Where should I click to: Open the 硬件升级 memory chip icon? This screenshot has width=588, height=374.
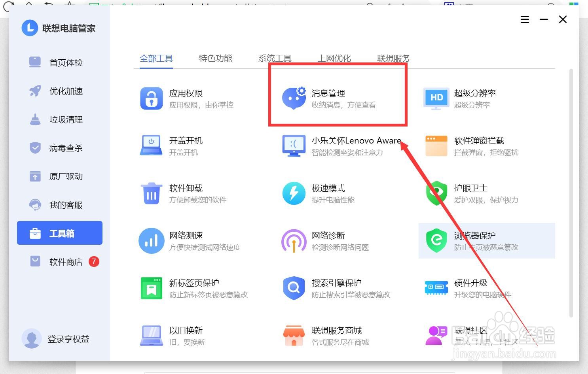click(436, 288)
